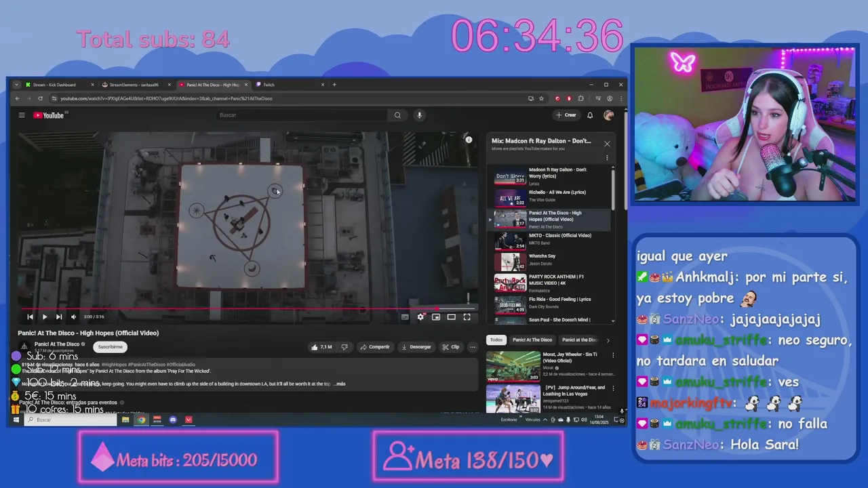Select the Todos filter chip

[x=497, y=340]
